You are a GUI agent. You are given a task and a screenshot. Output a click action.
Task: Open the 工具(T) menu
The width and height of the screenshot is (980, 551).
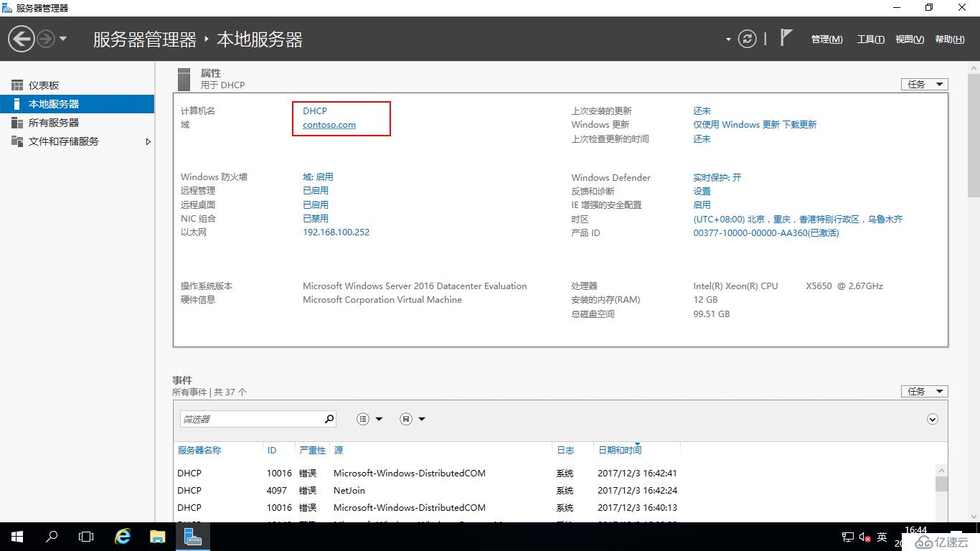(x=870, y=39)
